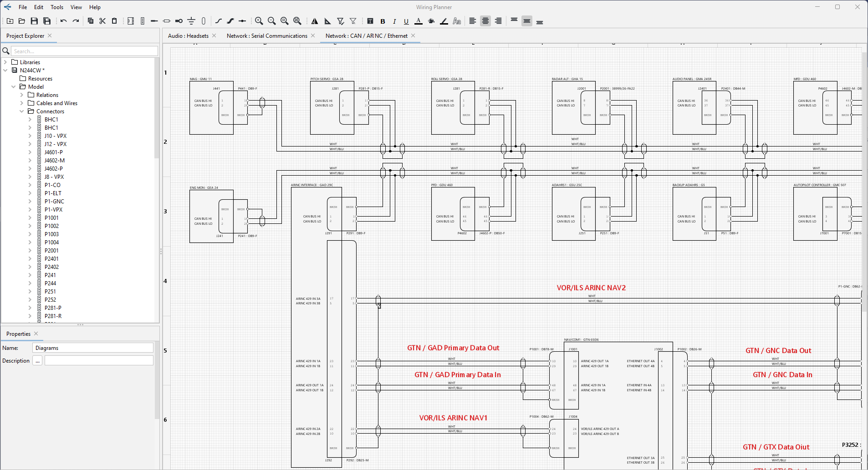The height and width of the screenshot is (470, 868).
Task: Select the shield tool in toolbar
Action: coord(204,21)
